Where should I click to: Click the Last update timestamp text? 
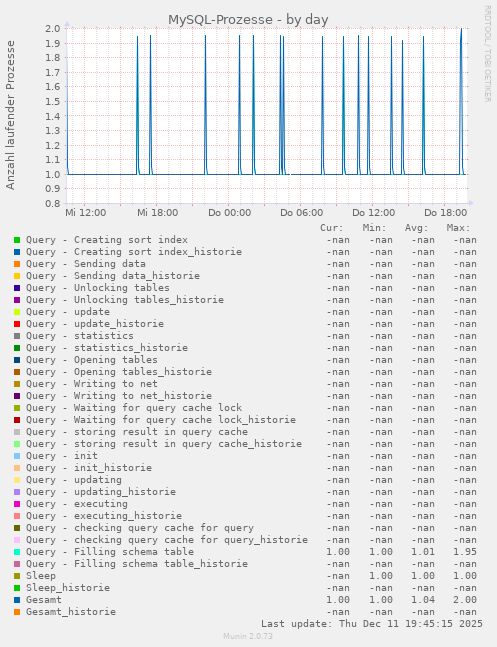(372, 623)
